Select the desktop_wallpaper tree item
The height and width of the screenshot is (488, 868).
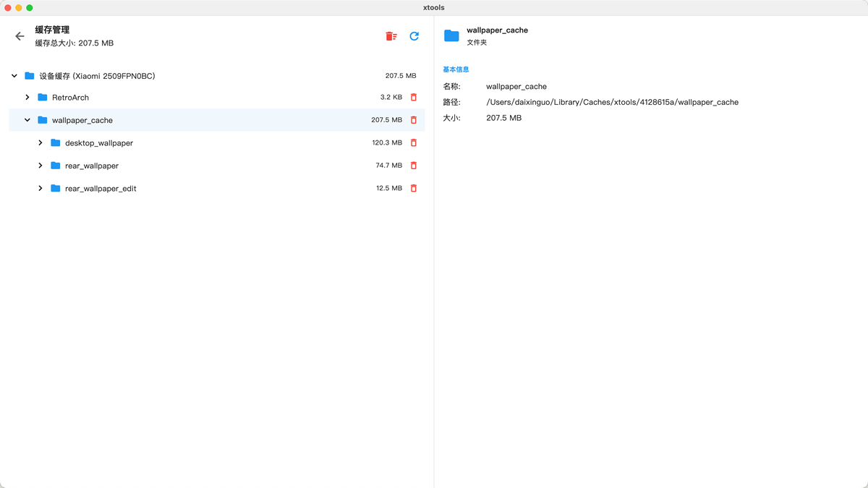(x=99, y=143)
